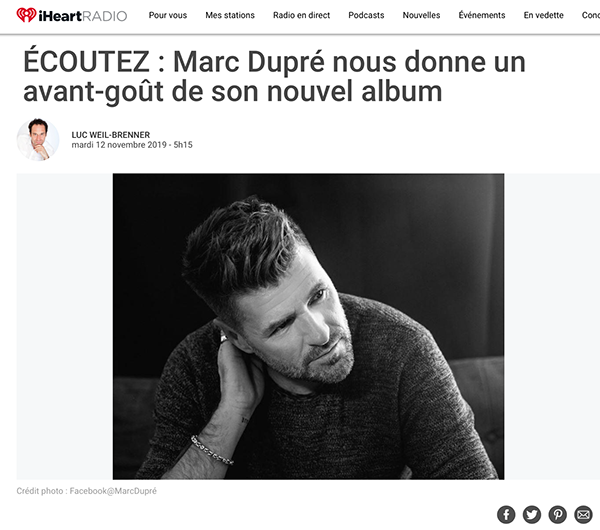This screenshot has height=530, width=600.
Task: Click the iHeartRadio heart logo icon
Action: point(26,15)
